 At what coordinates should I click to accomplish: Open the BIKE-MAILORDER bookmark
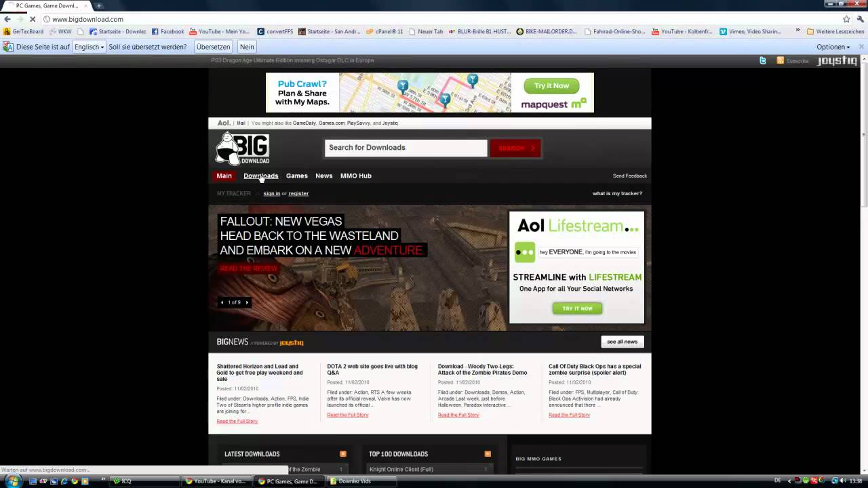tap(547, 31)
